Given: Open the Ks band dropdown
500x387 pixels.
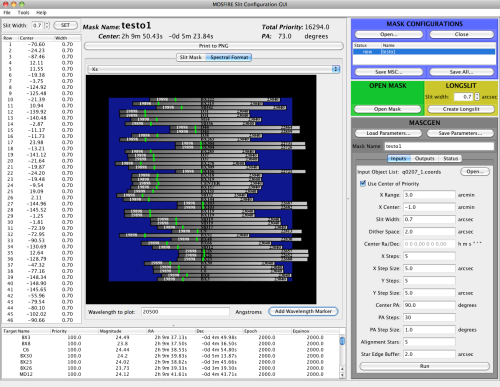Looking at the screenshot, I should point(214,69).
